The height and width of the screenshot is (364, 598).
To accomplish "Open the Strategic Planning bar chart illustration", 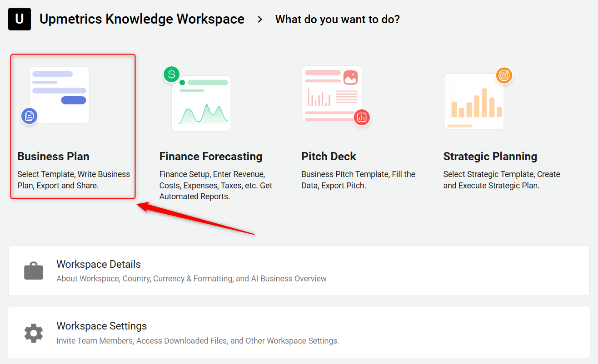I will [x=478, y=99].
